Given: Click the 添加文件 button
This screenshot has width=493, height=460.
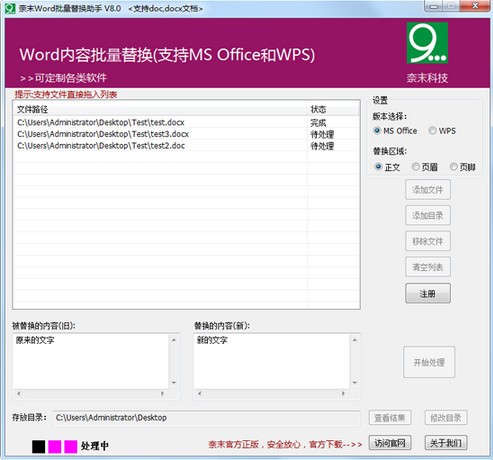Looking at the screenshot, I should click(x=428, y=190).
